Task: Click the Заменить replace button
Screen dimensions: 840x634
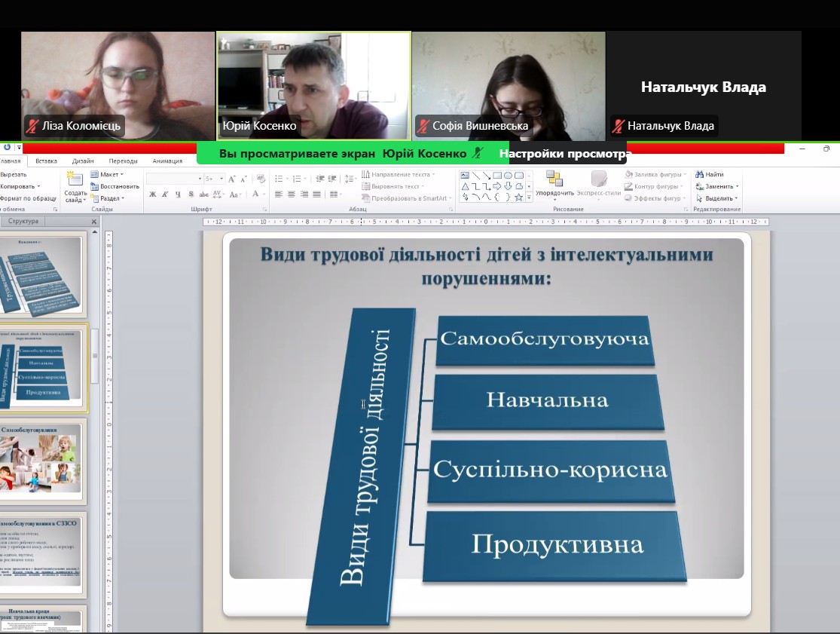Action: [x=716, y=186]
